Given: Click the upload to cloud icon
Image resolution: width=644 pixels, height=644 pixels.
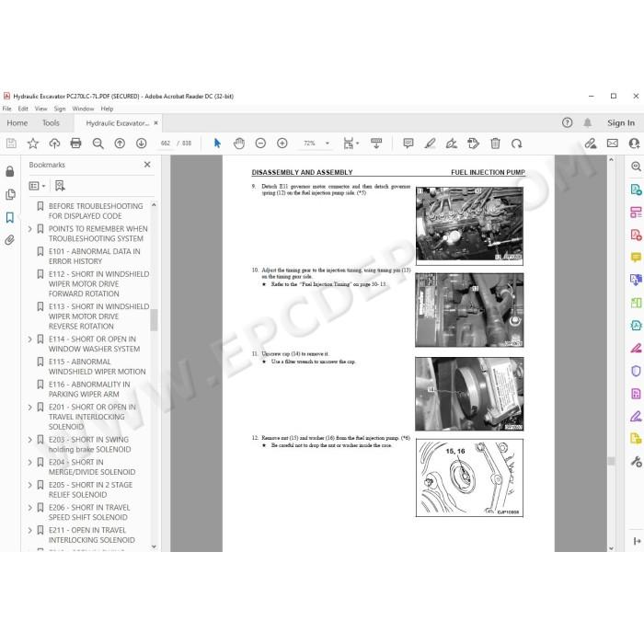Looking at the screenshot, I should pyautogui.click(x=54, y=144).
